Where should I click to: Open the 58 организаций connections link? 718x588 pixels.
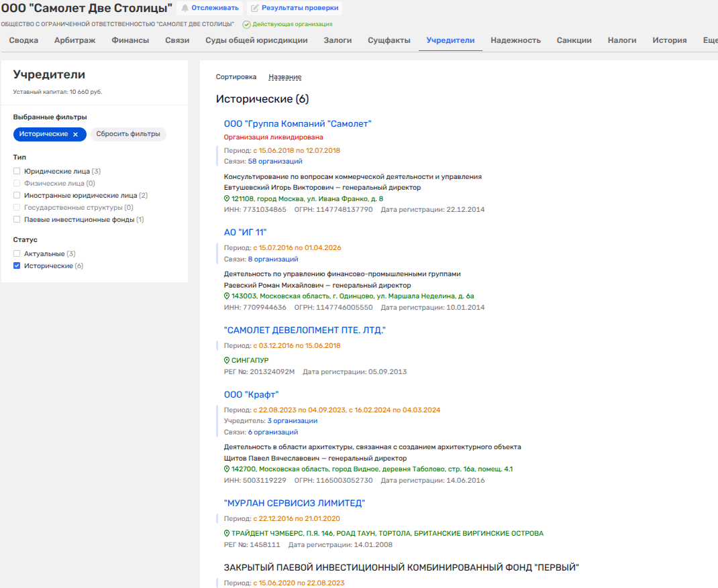pyautogui.click(x=275, y=162)
